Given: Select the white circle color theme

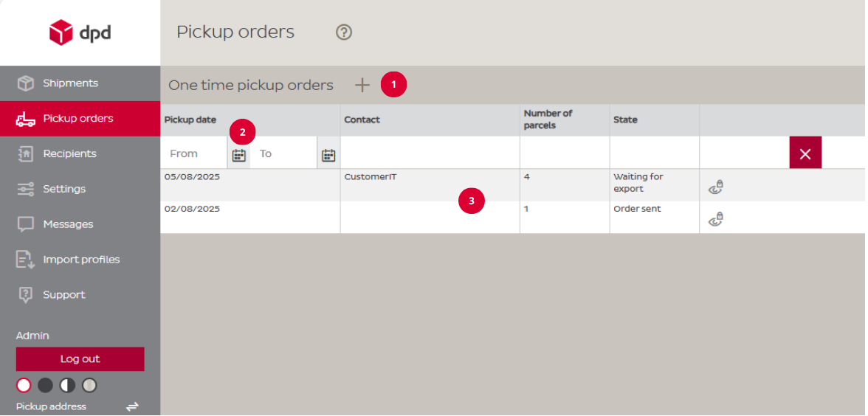Looking at the screenshot, I should pos(24,385).
